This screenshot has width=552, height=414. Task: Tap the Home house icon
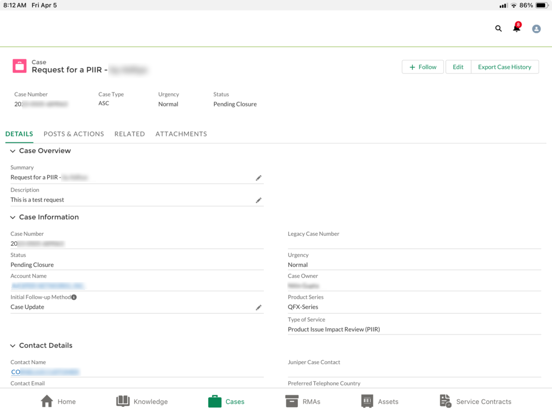point(47,401)
